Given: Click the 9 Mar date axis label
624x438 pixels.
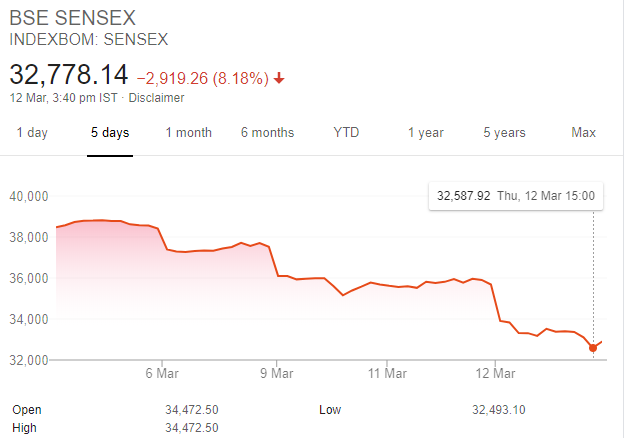Looking at the screenshot, I should pyautogui.click(x=275, y=374).
